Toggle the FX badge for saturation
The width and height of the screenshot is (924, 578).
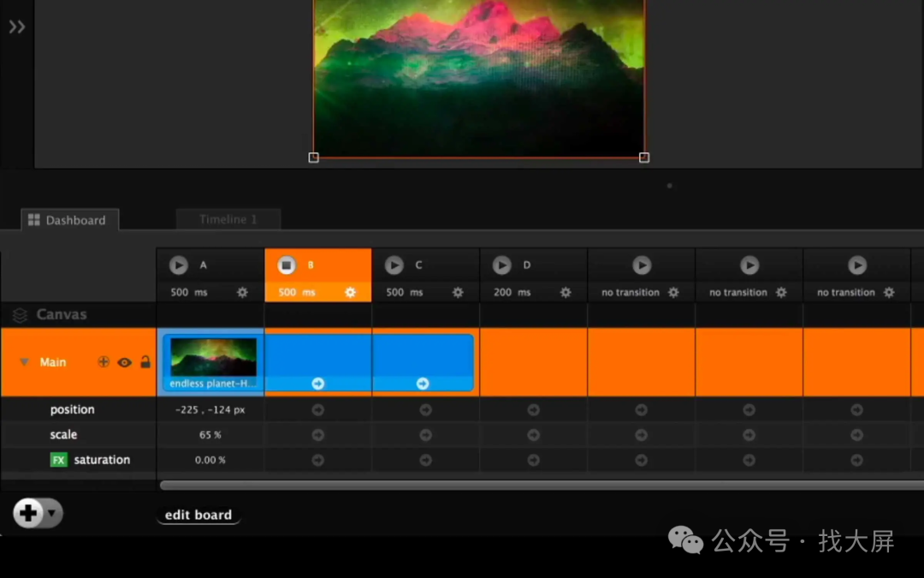(x=58, y=460)
